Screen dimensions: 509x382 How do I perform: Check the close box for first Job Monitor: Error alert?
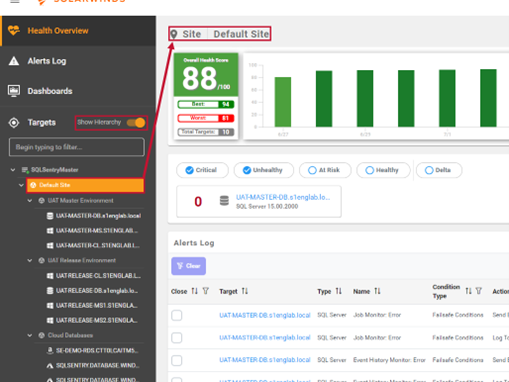coord(177,315)
